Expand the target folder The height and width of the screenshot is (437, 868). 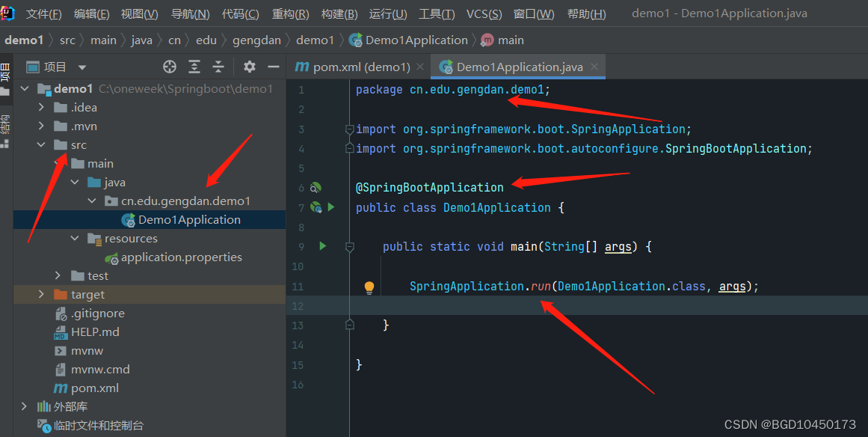[42, 295]
